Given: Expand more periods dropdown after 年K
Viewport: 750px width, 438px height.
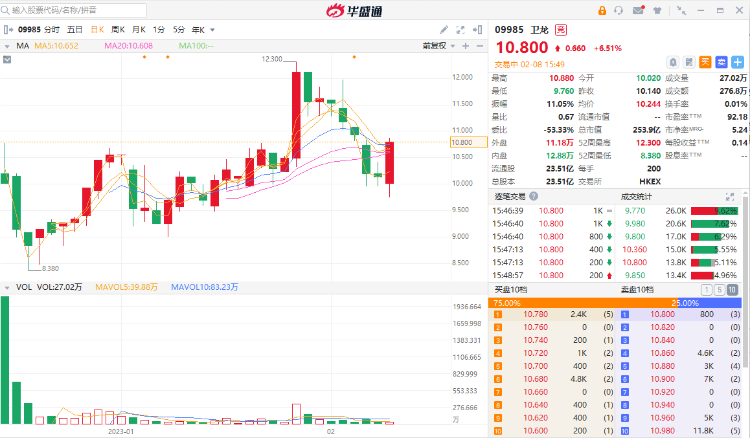Looking at the screenshot, I should coord(212,30).
